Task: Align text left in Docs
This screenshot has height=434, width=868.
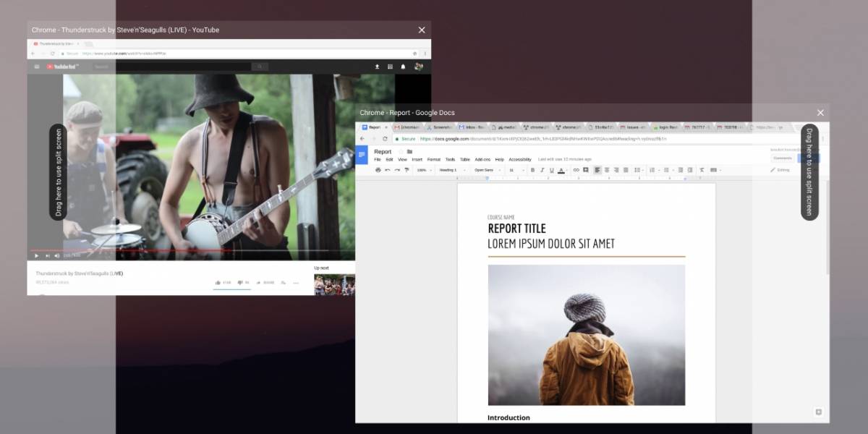Action: pos(597,170)
